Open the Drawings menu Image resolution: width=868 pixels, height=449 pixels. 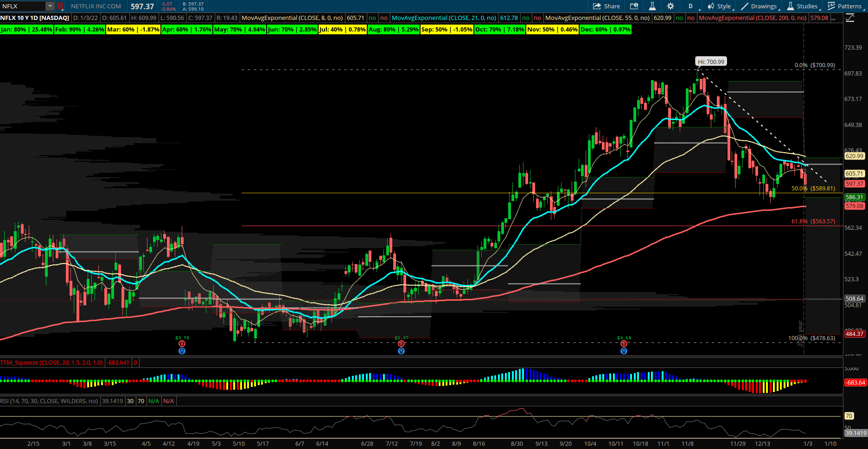(759, 6)
